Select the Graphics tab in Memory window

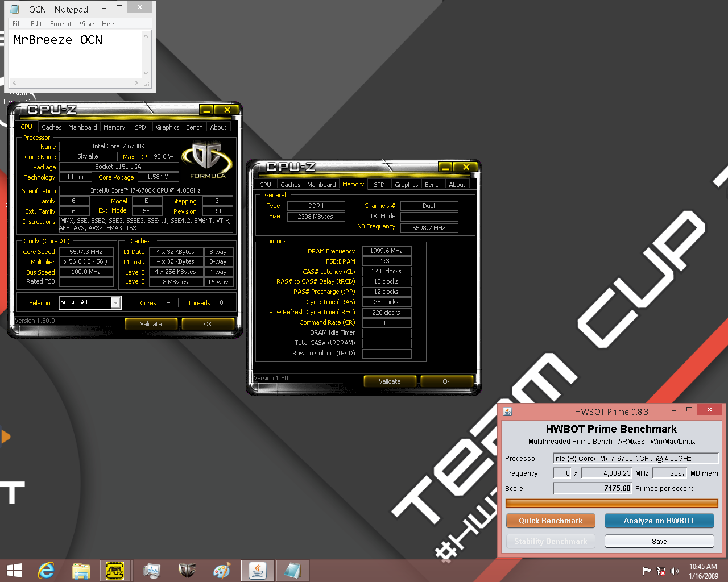point(407,185)
